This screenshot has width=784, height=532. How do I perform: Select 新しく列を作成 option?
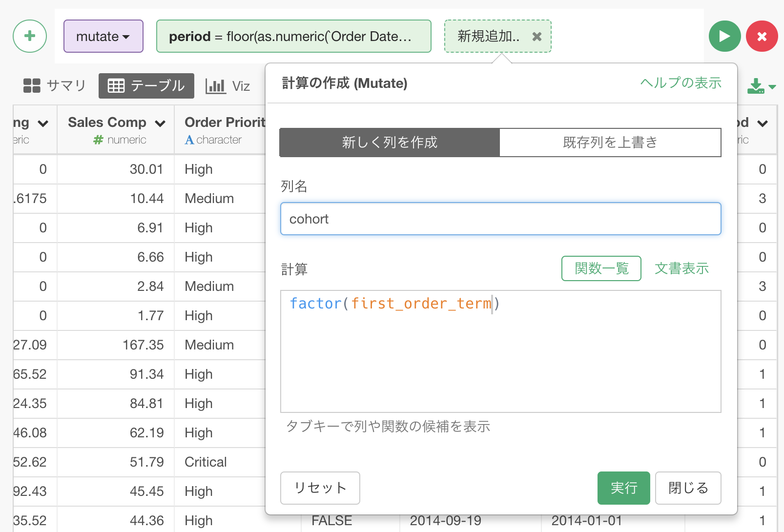390,143
